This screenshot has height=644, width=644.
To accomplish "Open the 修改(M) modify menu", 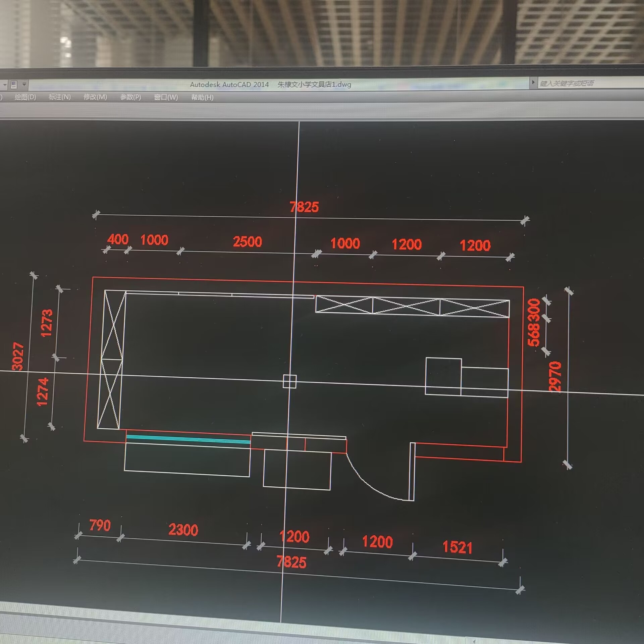I will (95, 97).
